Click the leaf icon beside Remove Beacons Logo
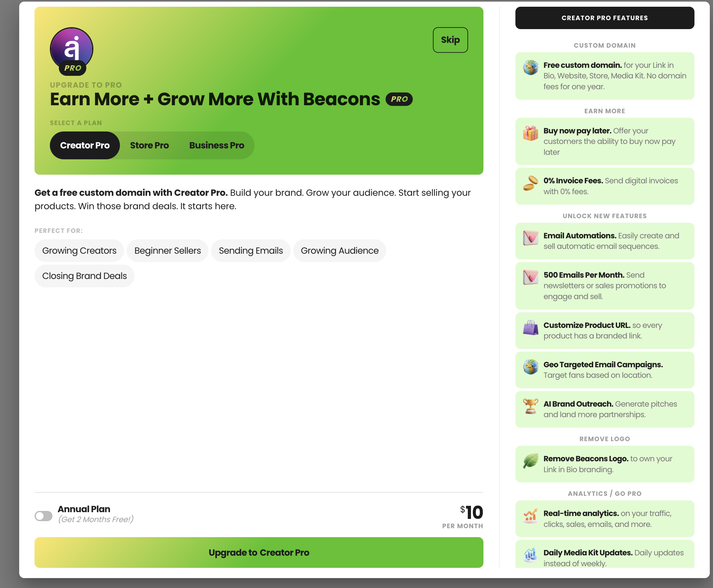713x588 pixels. [x=530, y=461]
